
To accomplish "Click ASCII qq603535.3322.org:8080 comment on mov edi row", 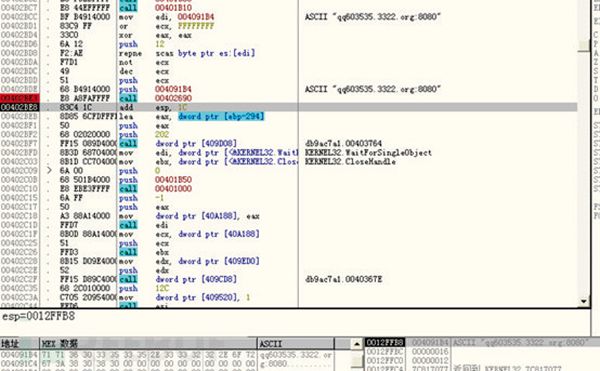I will click(373, 17).
